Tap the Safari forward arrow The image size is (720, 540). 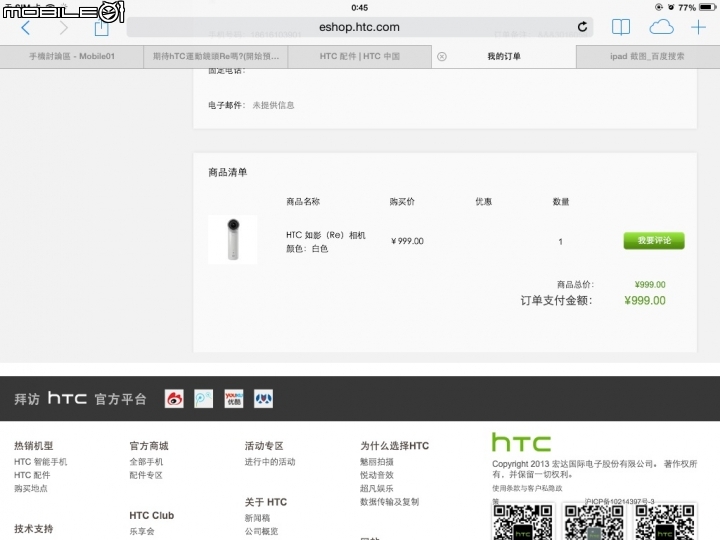pyautogui.click(x=63, y=28)
